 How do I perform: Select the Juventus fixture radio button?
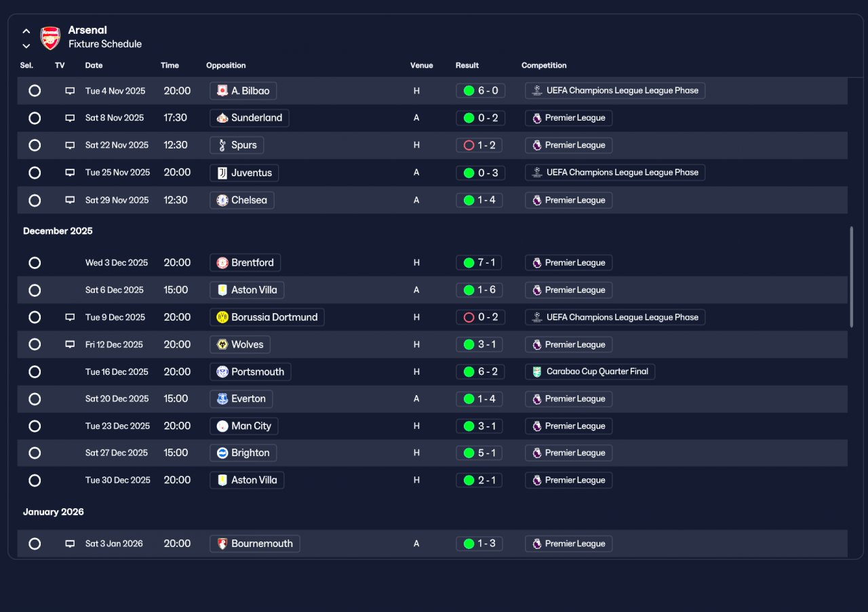[x=35, y=173]
